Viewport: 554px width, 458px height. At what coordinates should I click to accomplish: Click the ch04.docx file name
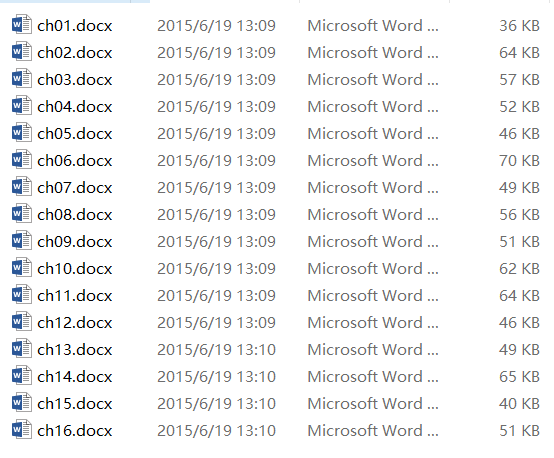coord(75,107)
